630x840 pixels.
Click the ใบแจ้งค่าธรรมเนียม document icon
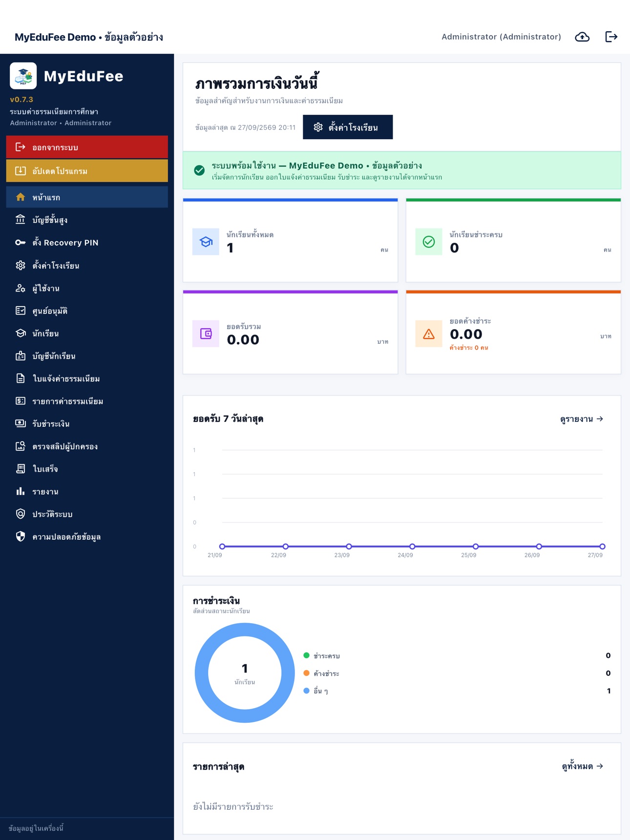(21, 378)
